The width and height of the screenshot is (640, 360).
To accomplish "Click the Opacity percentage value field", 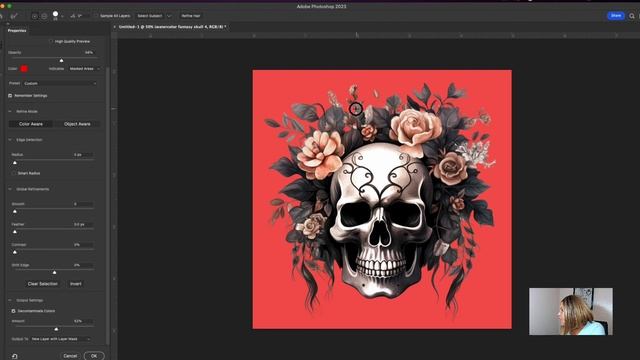I will click(89, 53).
